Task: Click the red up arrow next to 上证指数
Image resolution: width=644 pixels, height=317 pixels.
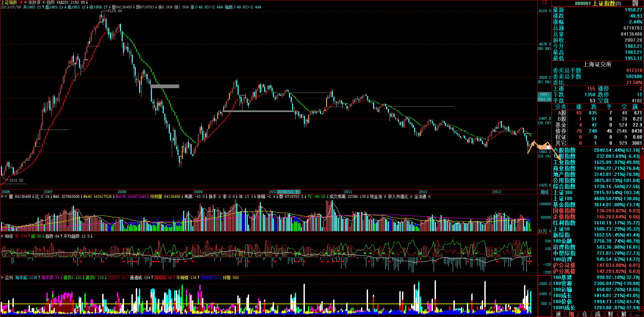Action: (21, 2)
